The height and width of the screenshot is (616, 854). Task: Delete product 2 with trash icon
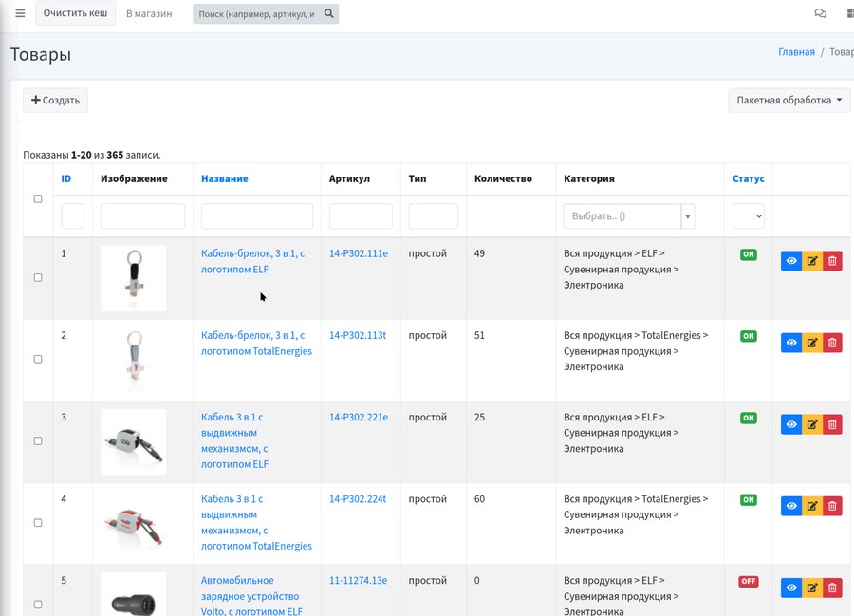(832, 343)
